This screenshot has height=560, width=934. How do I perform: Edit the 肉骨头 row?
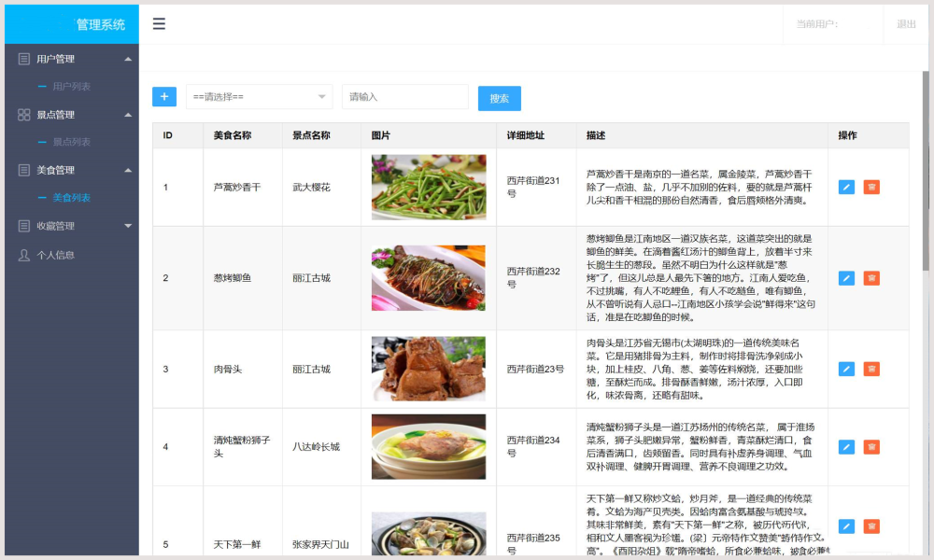point(846,369)
